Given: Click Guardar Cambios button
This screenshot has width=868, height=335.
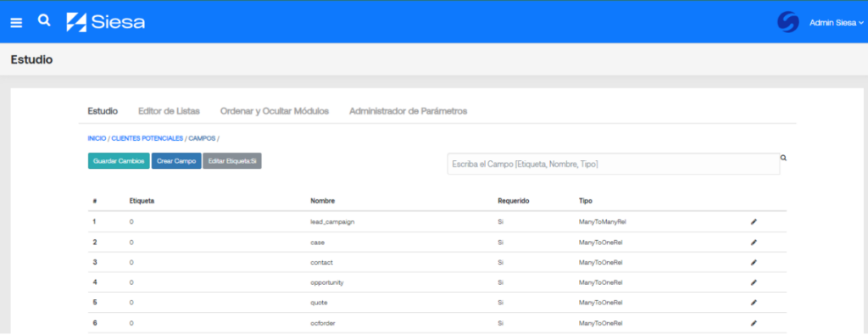Looking at the screenshot, I should click(x=119, y=161).
